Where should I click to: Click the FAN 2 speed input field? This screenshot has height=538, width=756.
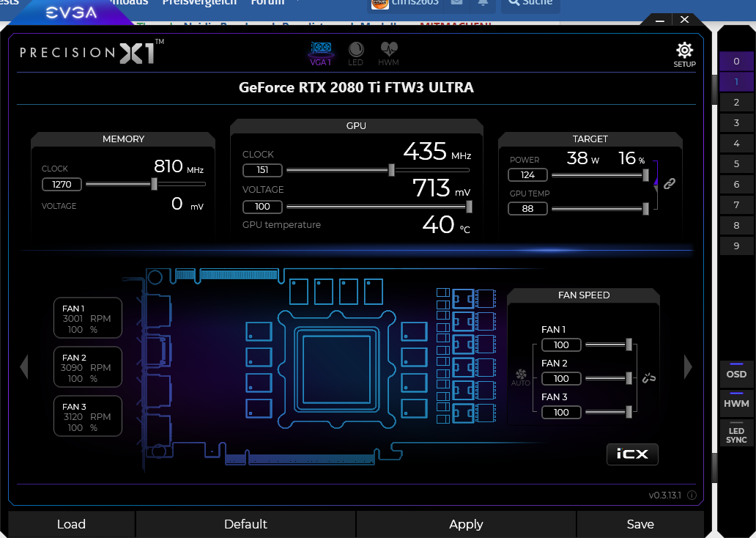[x=561, y=379]
